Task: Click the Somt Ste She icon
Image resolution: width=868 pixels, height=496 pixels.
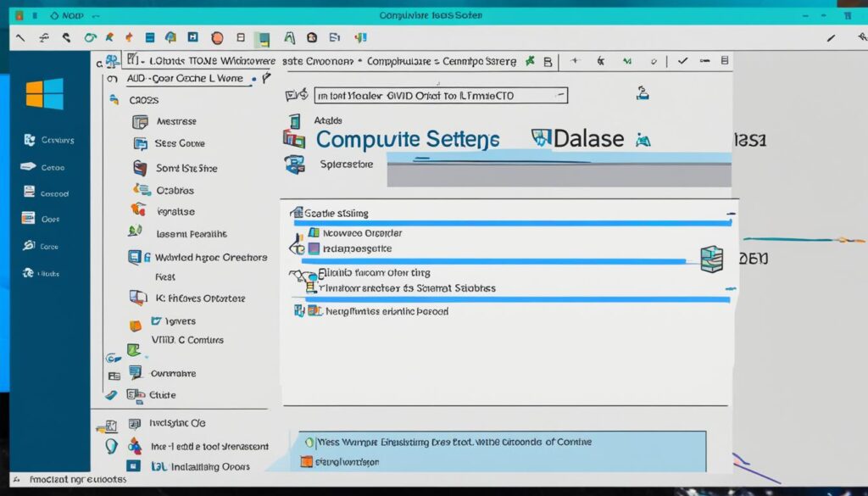Action: (141, 168)
